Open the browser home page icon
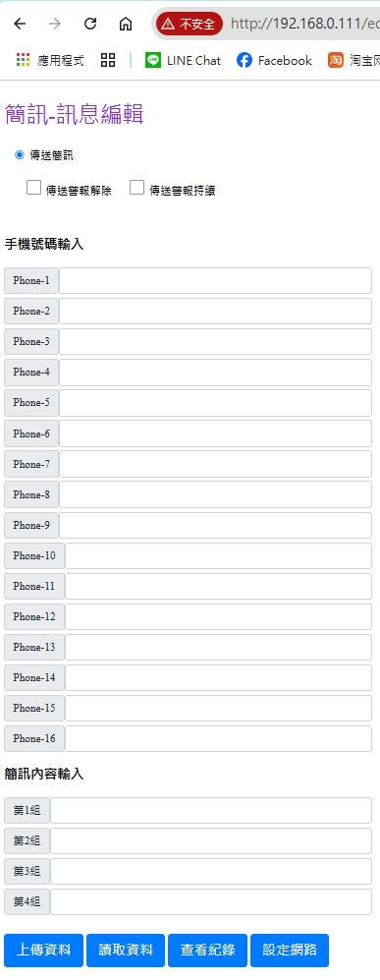The image size is (380, 980). click(x=126, y=25)
